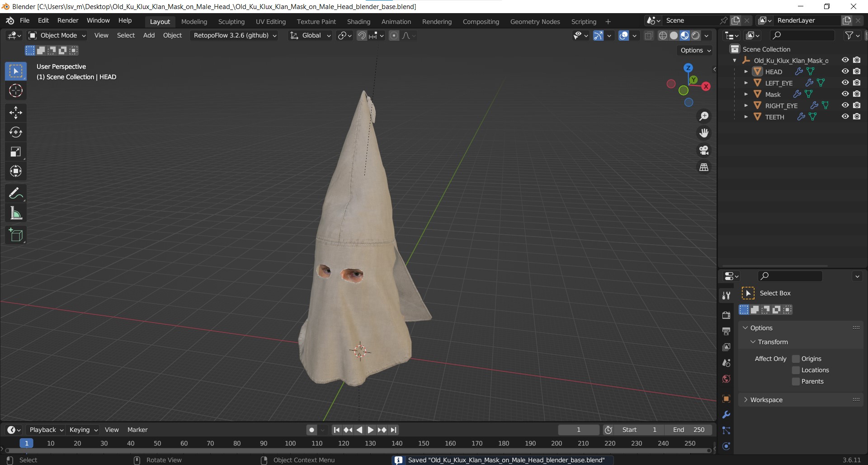Viewport: 868px width, 465px height.
Task: Toggle the camera view icon
Action: pos(704,150)
